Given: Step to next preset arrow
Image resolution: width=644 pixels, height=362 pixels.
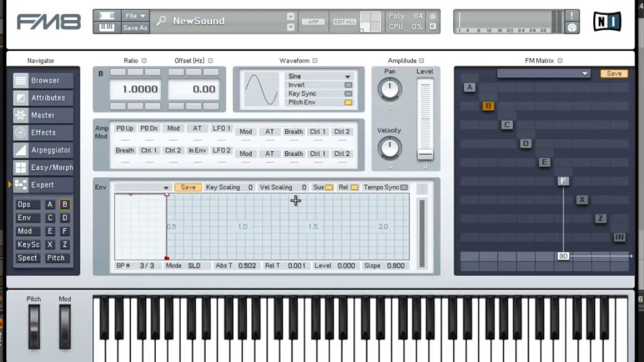Looking at the screenshot, I should coord(291,27).
